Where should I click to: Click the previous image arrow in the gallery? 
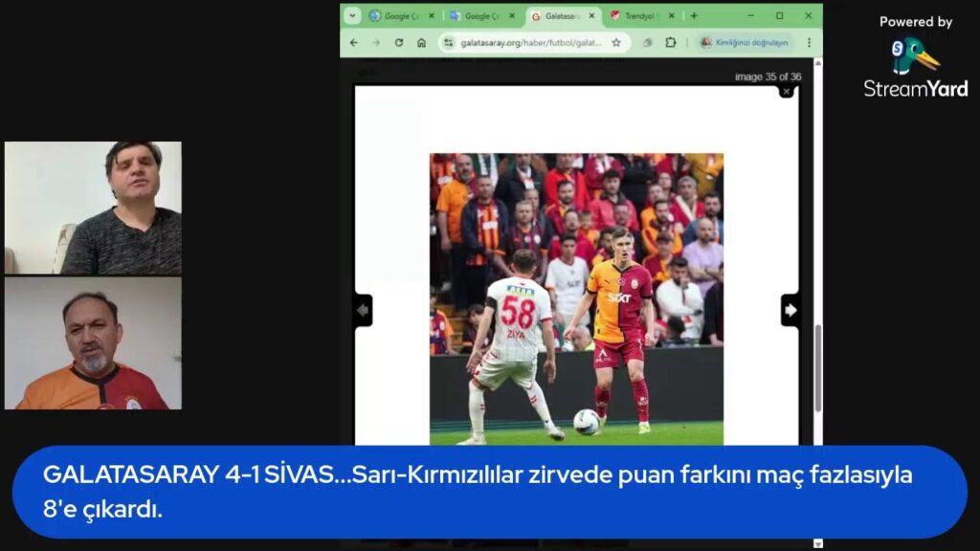362,311
